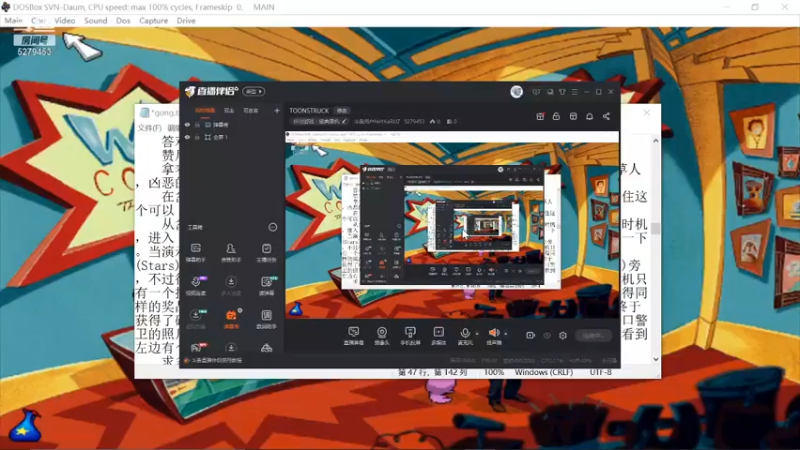Collapse the toolbox panel with the circle button
The height and width of the screenshot is (450, 800).
click(x=272, y=227)
